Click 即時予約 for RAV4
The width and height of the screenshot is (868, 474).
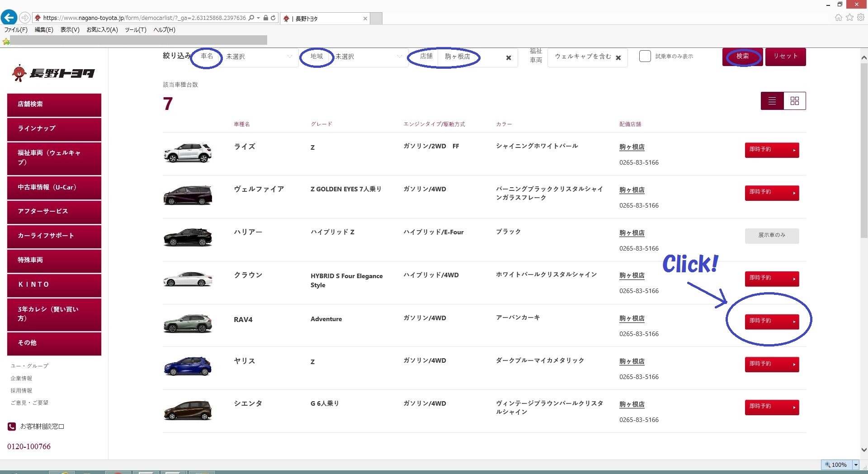[x=772, y=322]
